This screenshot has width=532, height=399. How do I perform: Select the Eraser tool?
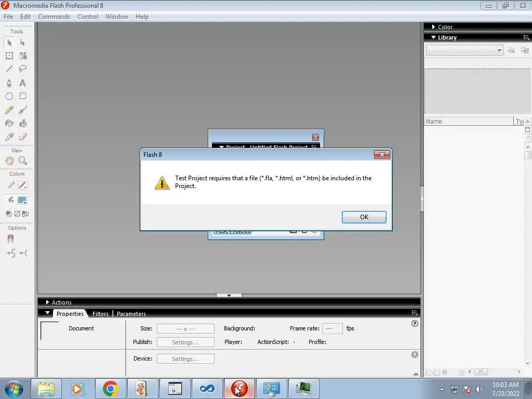coord(23,137)
